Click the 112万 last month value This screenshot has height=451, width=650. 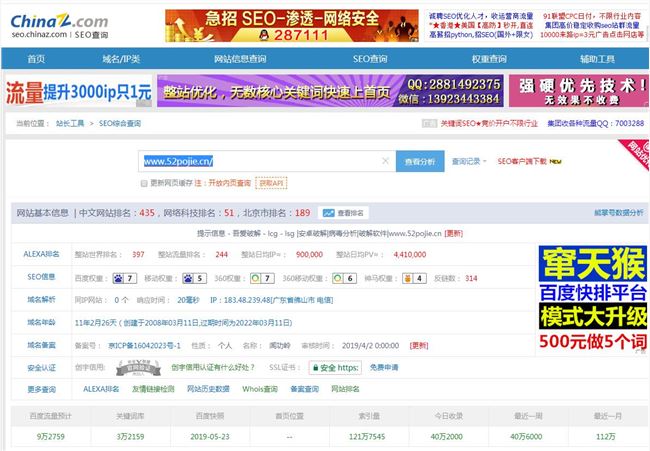tap(606, 436)
